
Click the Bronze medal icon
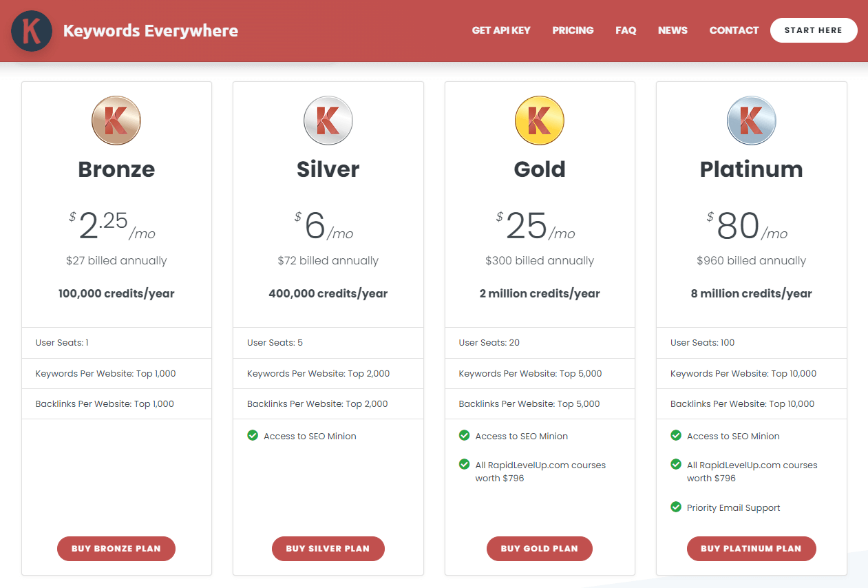(x=116, y=120)
